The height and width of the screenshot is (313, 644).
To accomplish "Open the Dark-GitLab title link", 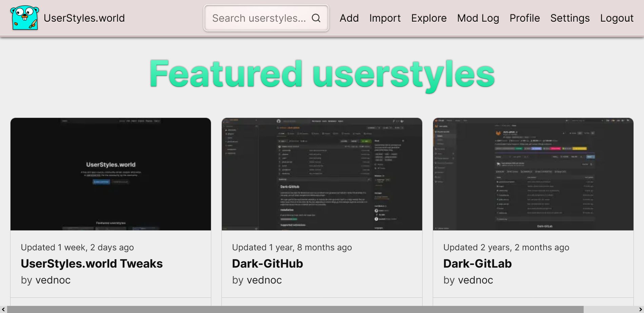I will [x=477, y=264].
